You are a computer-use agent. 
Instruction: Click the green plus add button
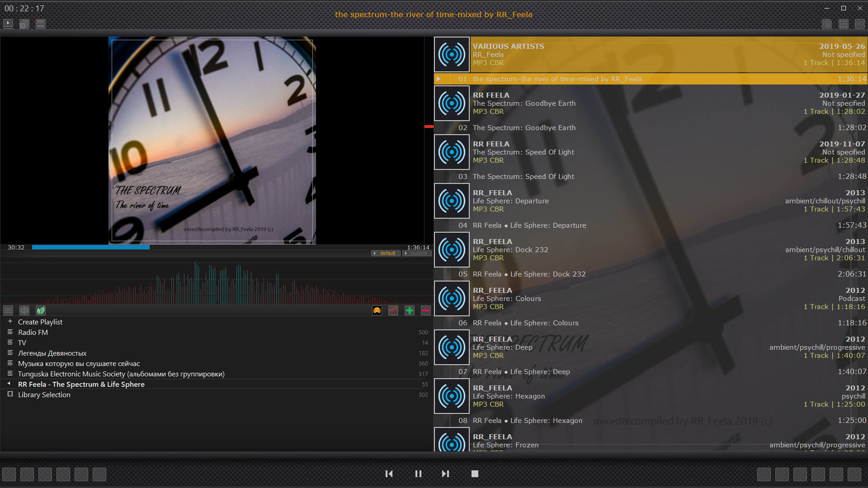pos(410,310)
